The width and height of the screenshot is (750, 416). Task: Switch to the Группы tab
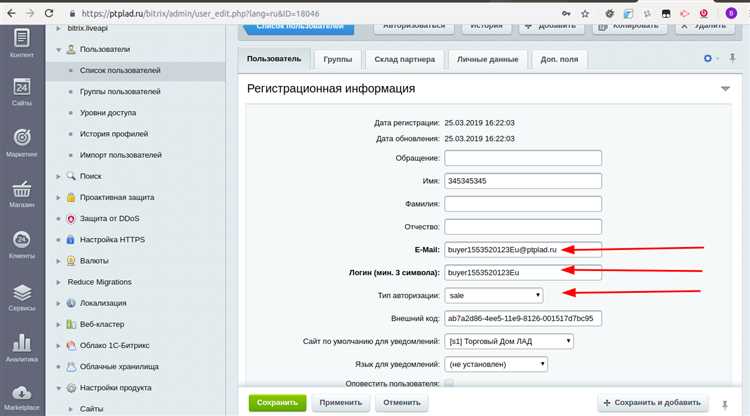tap(338, 59)
